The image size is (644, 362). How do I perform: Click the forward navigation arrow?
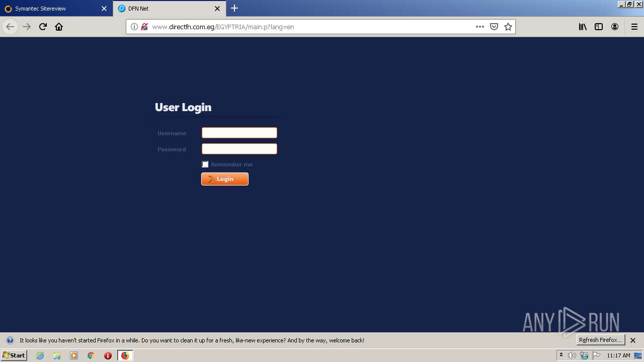coord(27,27)
